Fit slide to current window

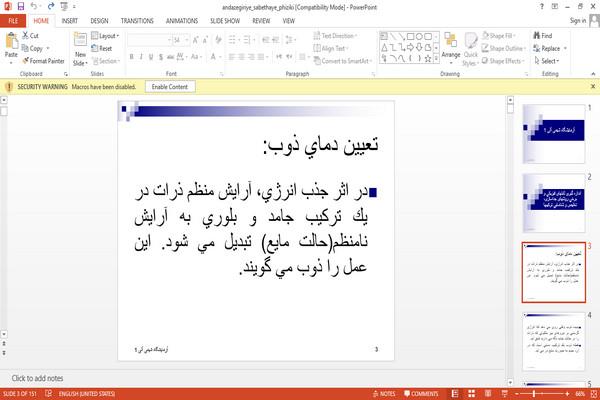[x=594, y=393]
